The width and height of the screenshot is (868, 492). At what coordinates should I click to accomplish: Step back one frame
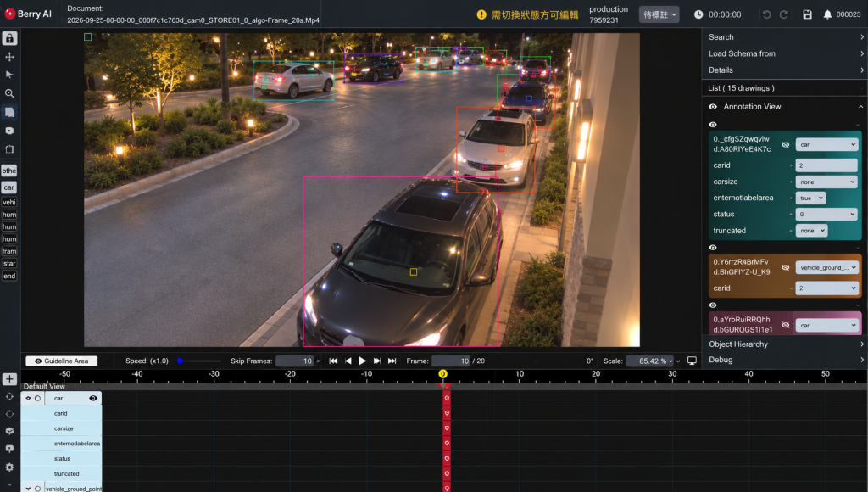point(348,361)
